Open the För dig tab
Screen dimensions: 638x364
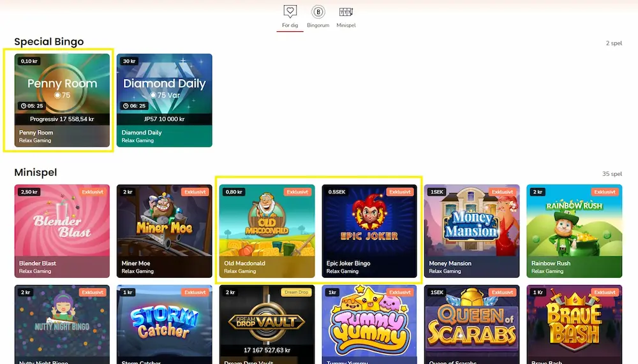(290, 17)
